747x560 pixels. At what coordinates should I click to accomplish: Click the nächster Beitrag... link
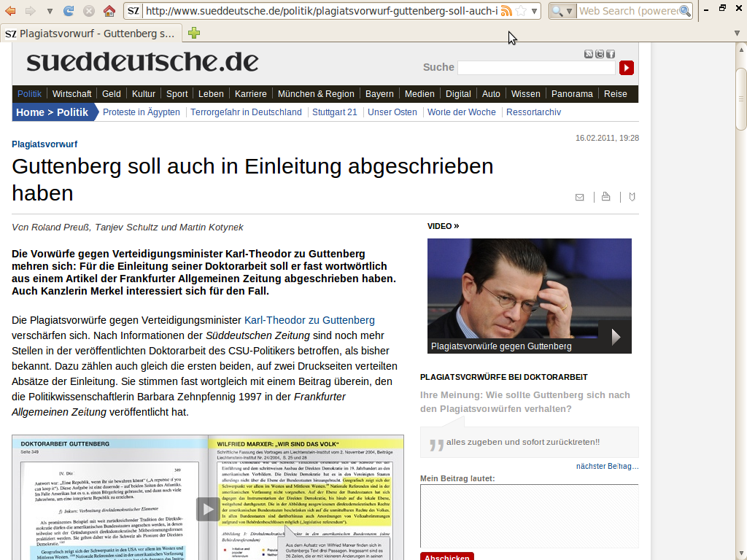click(608, 466)
